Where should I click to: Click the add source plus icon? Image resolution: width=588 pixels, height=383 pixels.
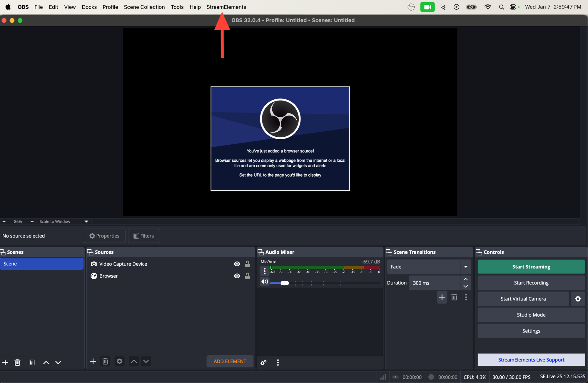pyautogui.click(x=93, y=361)
